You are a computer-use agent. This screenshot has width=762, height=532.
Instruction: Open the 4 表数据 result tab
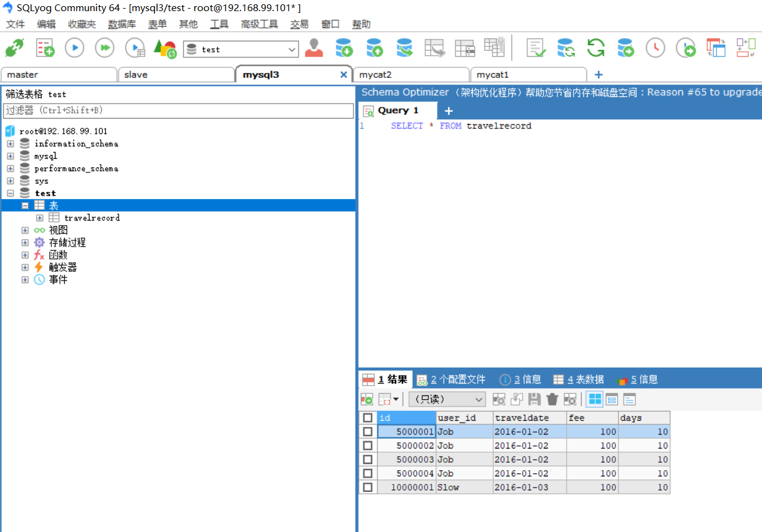[x=578, y=379]
